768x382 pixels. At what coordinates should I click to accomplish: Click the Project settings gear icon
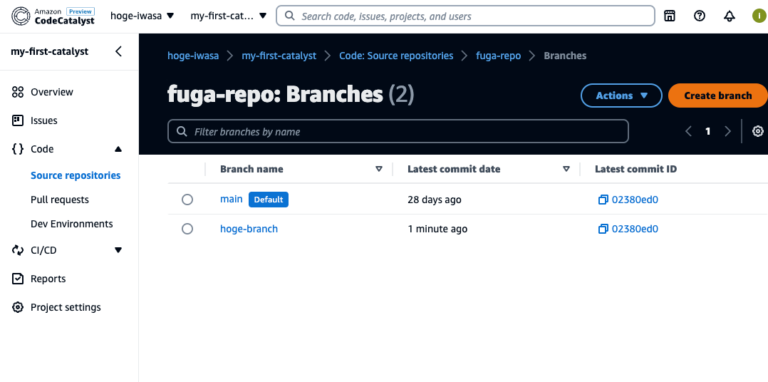(x=18, y=307)
